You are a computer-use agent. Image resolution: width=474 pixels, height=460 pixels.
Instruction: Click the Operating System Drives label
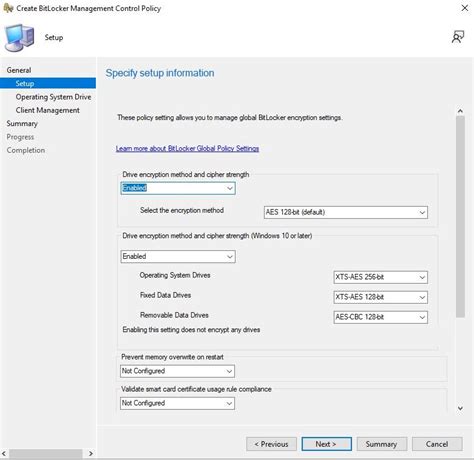(x=175, y=275)
